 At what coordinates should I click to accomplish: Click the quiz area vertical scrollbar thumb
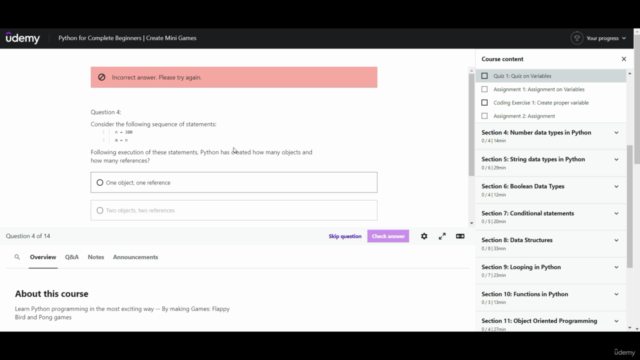(x=471, y=124)
